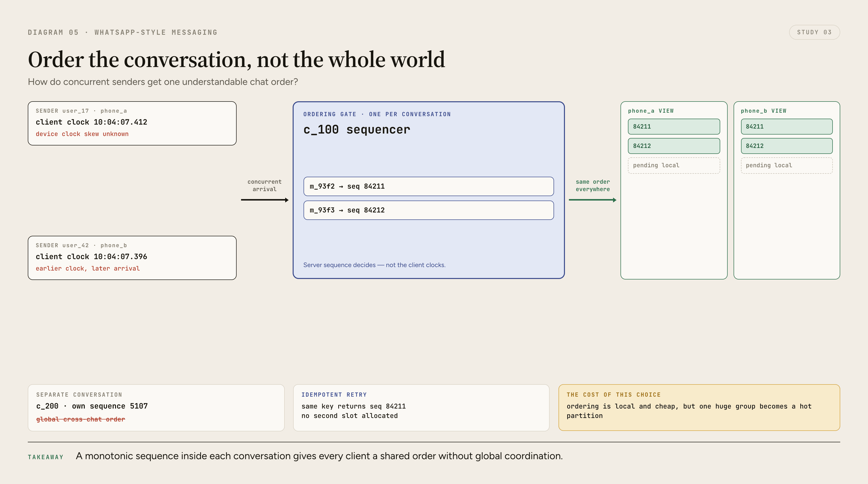
Task: Click the m_93f2 seq 84211 row
Action: point(429,186)
